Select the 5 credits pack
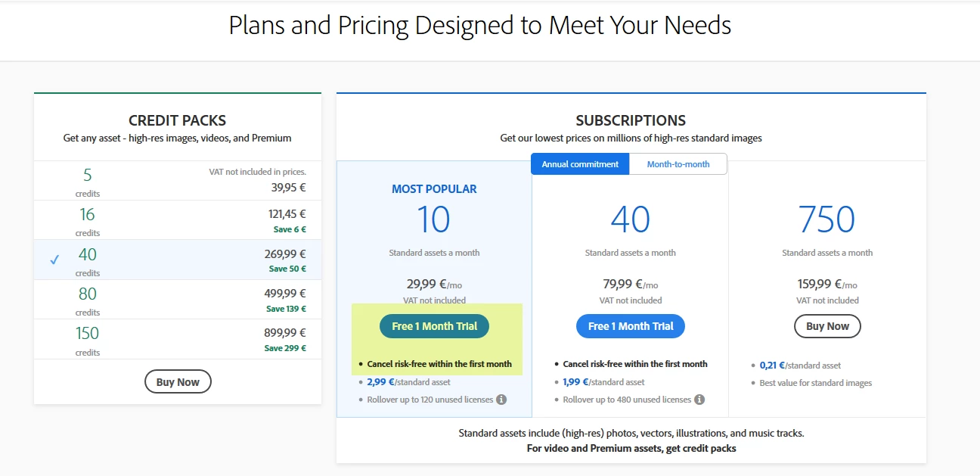980x476 pixels. [x=177, y=181]
